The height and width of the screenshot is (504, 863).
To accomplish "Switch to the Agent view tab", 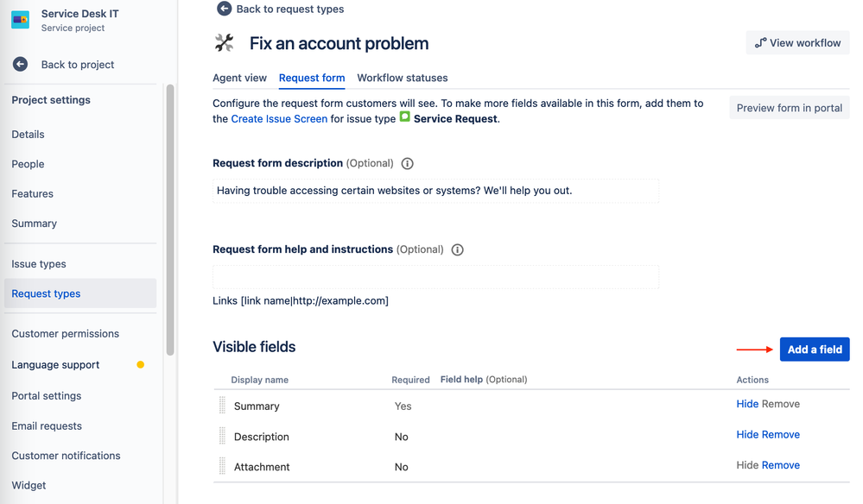I will click(239, 78).
